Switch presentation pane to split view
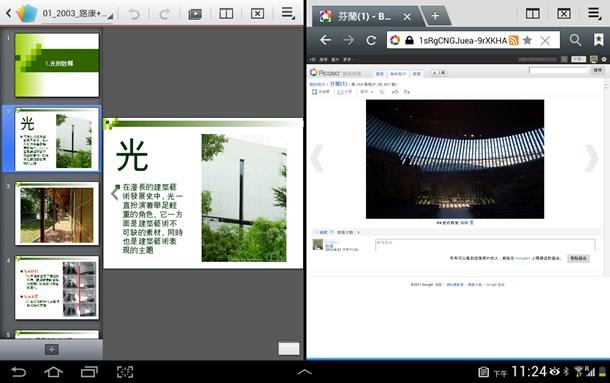The image size is (610, 383). click(x=226, y=14)
